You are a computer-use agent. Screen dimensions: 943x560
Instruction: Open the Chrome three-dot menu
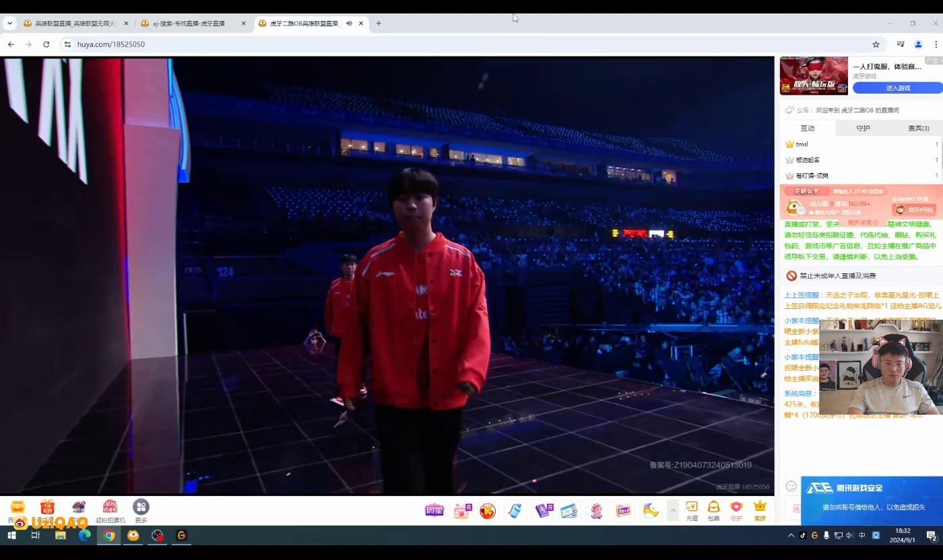coord(936,44)
